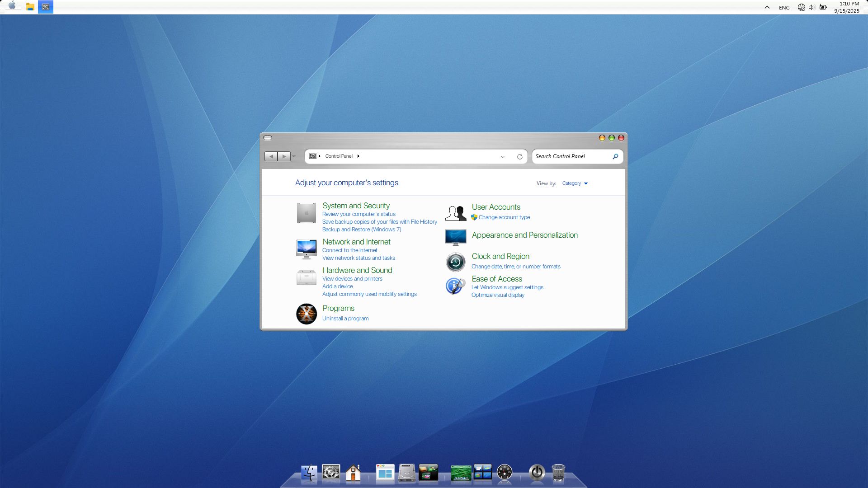Click the Home house icon in dock

click(x=353, y=473)
